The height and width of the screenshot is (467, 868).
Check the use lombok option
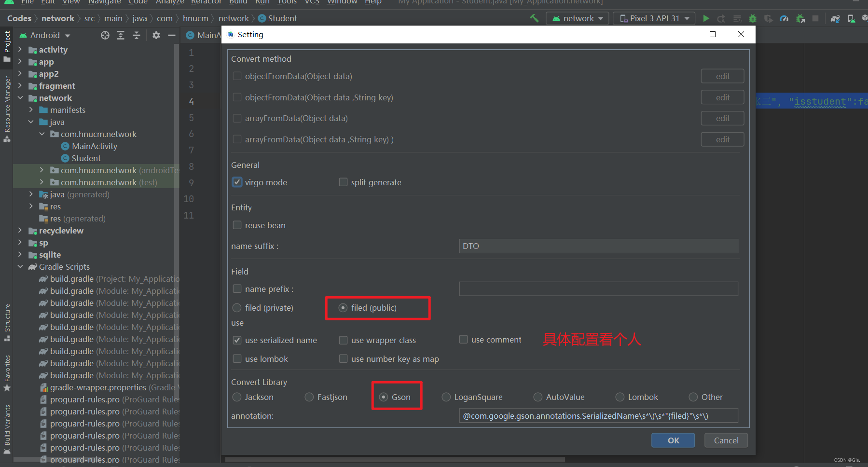coord(237,358)
